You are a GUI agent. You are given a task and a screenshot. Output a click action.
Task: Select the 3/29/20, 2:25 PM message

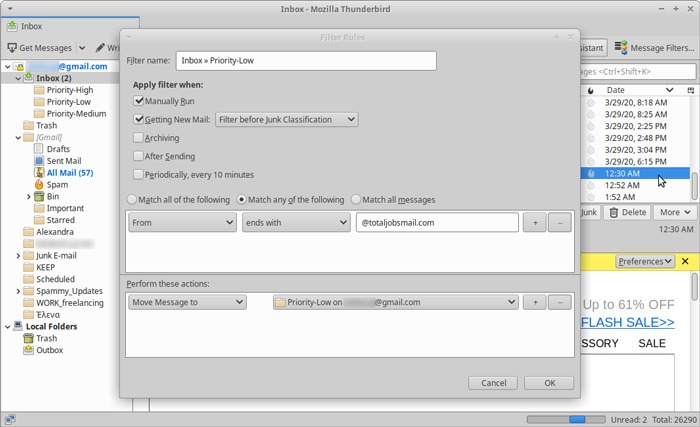[635, 126]
